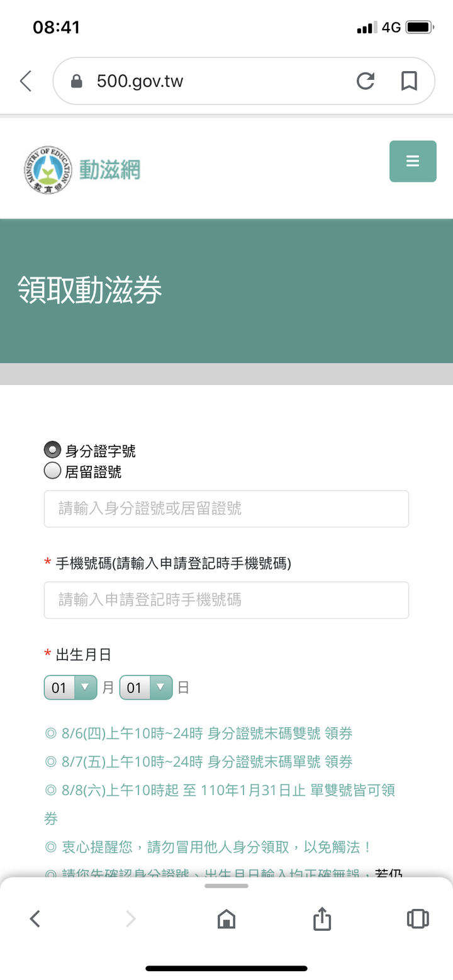Viewport: 453px width, 980px height.
Task: Click the 動滋網 site title link
Action: 109,170
